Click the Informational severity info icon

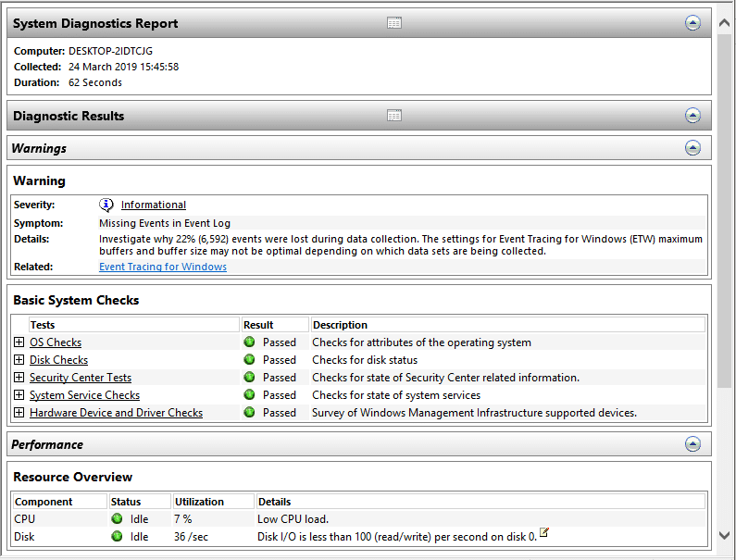click(x=106, y=205)
